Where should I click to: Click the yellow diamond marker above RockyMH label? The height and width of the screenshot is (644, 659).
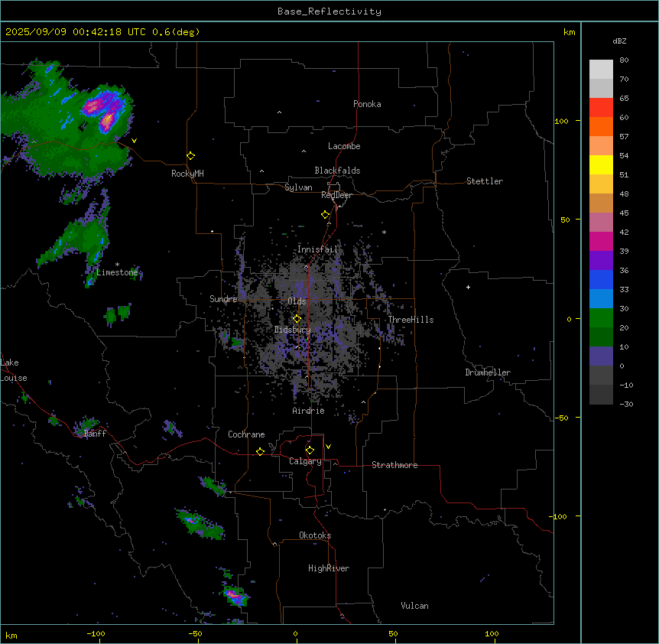[190, 156]
